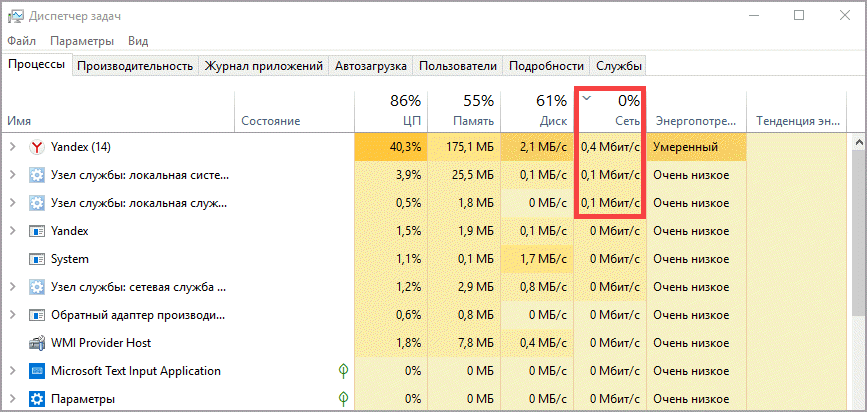
Task: Open the Файл menu
Action: tap(21, 41)
